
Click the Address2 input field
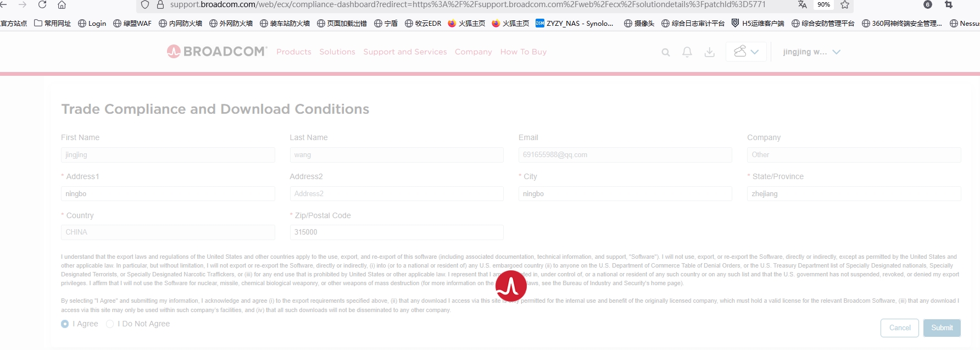397,194
